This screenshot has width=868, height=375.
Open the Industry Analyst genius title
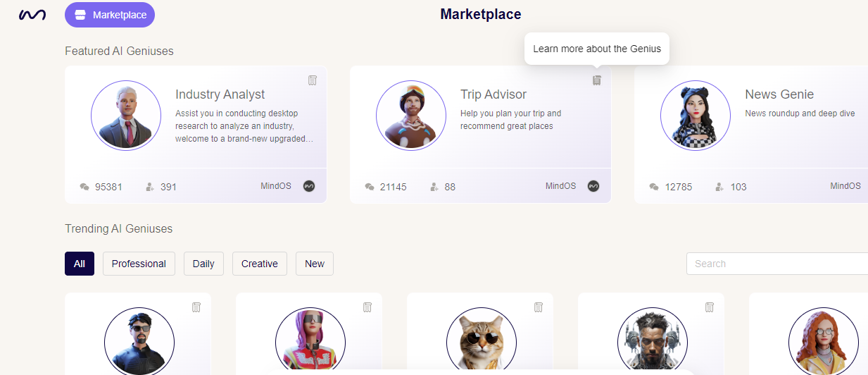point(220,94)
